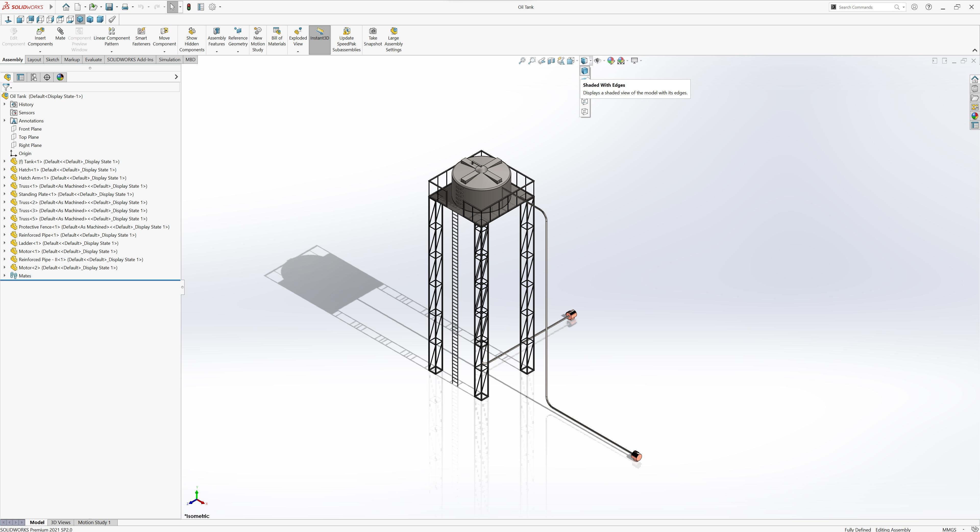The width and height of the screenshot is (980, 532).
Task: Activate the New Motion Study tool
Action: click(x=258, y=37)
